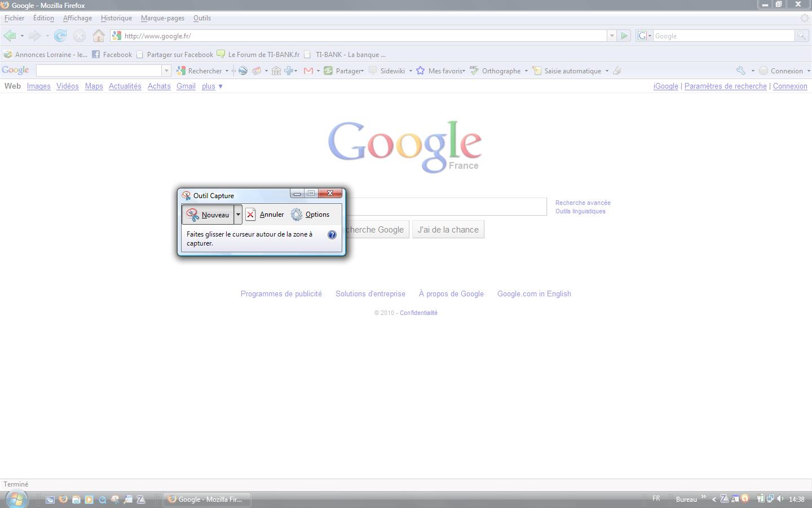Open the search engine selector dropdown
The width and height of the screenshot is (812, 508).
[644, 36]
